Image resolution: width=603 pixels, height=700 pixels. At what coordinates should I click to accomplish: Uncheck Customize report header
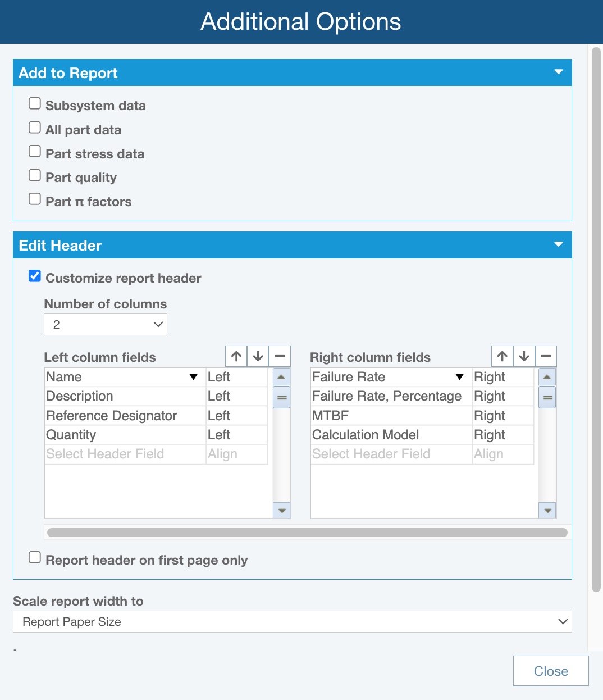click(x=35, y=276)
